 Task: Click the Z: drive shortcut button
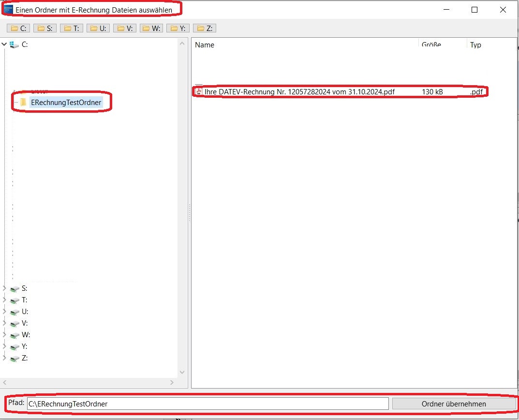pos(205,29)
